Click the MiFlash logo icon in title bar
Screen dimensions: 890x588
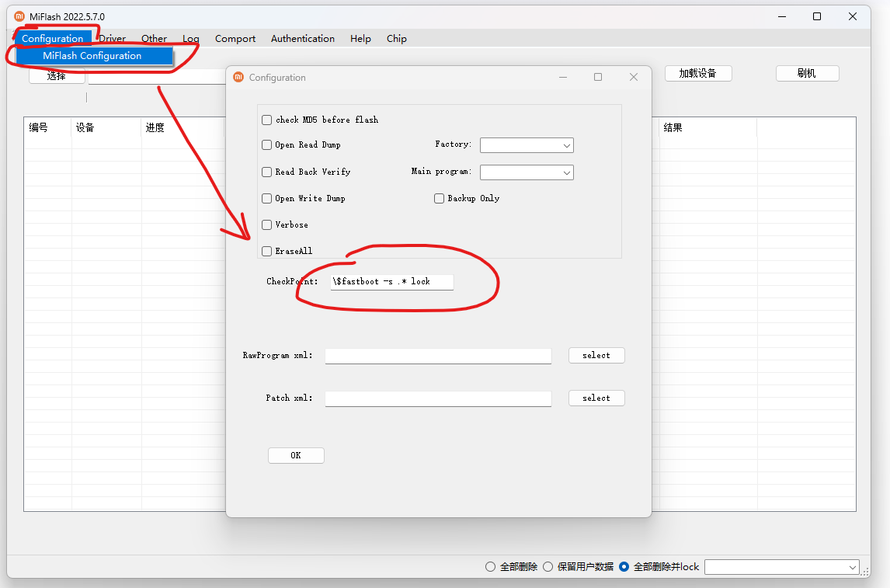(19, 16)
